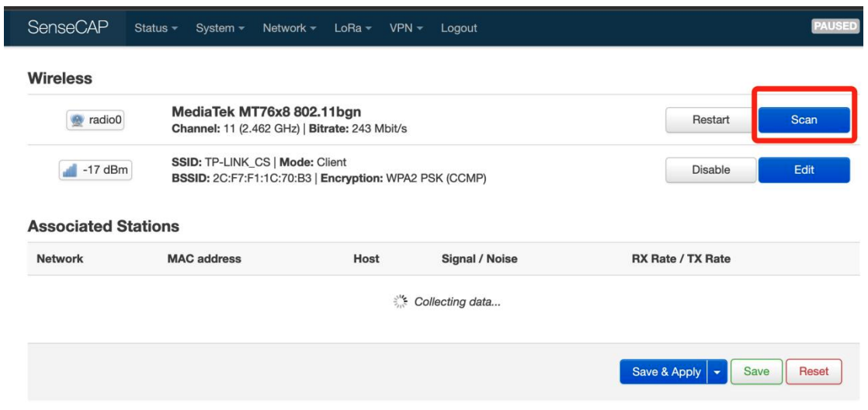This screenshot has width=868, height=410.
Task: Click the Save & Apply button
Action: coord(664,372)
